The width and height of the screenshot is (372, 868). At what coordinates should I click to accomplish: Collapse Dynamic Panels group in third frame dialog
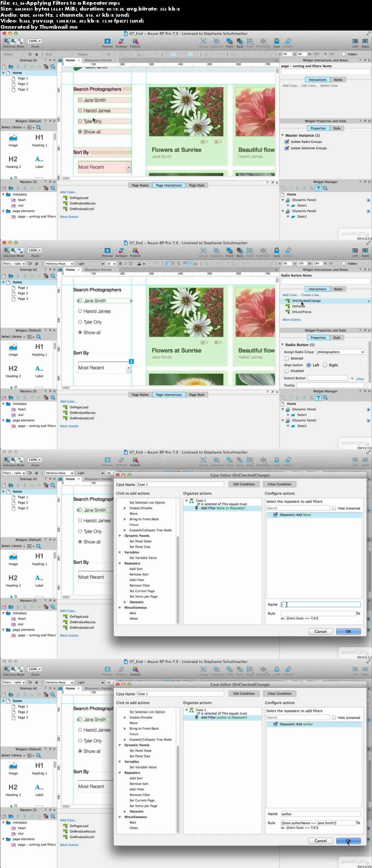[120, 536]
